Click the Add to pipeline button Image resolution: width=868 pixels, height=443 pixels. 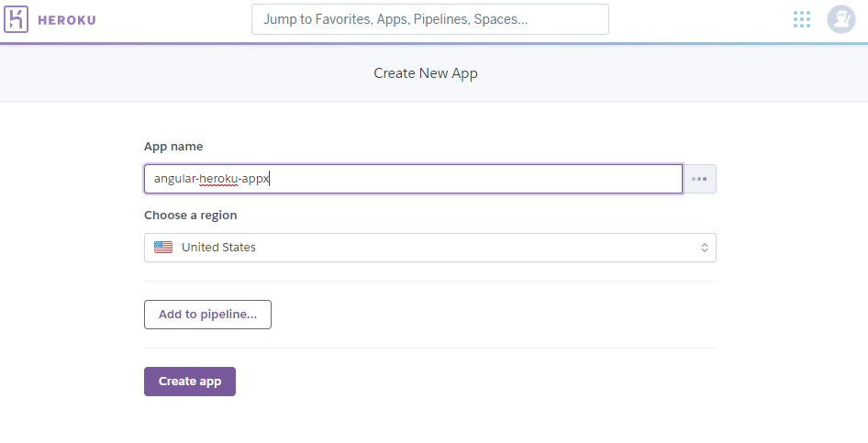[x=207, y=315]
